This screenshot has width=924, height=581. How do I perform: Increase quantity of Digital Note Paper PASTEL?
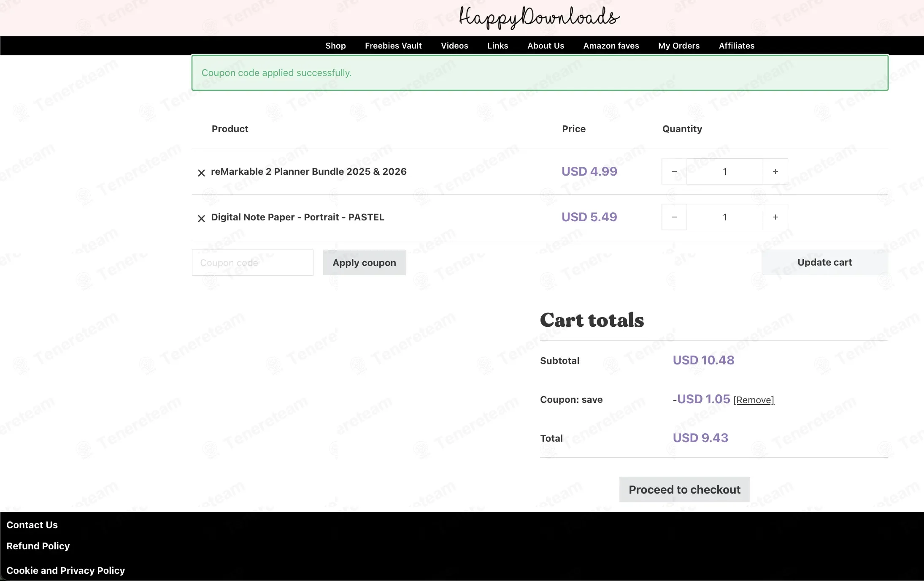pyautogui.click(x=775, y=217)
